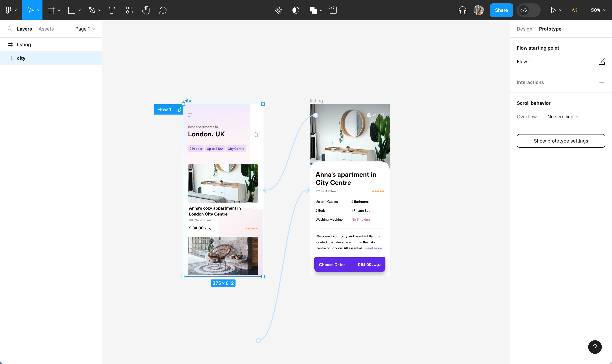Expand the Page 1 selector
The image size is (612, 364).
point(85,29)
